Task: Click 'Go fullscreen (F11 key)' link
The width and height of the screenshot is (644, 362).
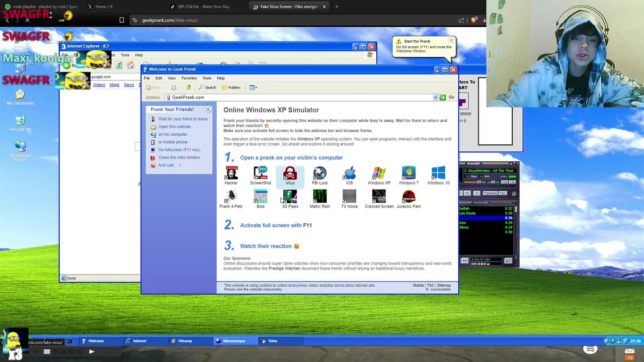Action: click(x=179, y=150)
